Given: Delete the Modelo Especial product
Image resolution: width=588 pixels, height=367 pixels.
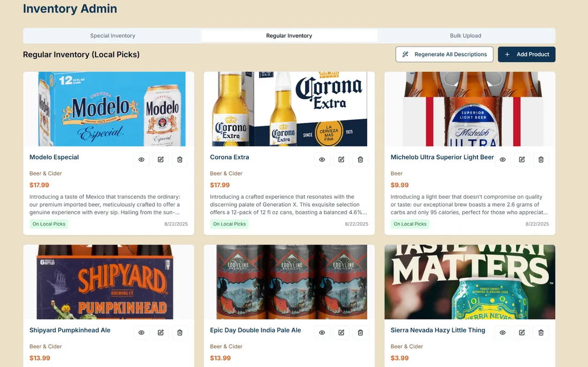Looking at the screenshot, I should (x=180, y=160).
